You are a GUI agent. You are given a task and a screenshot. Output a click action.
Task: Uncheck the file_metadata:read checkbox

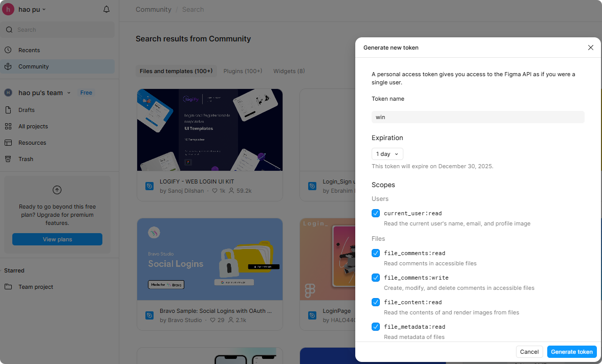tap(376, 327)
